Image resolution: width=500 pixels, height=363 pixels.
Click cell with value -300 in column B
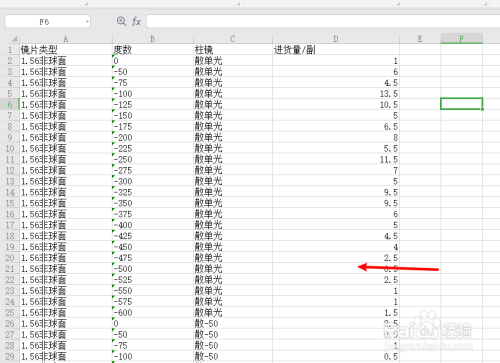click(x=153, y=181)
